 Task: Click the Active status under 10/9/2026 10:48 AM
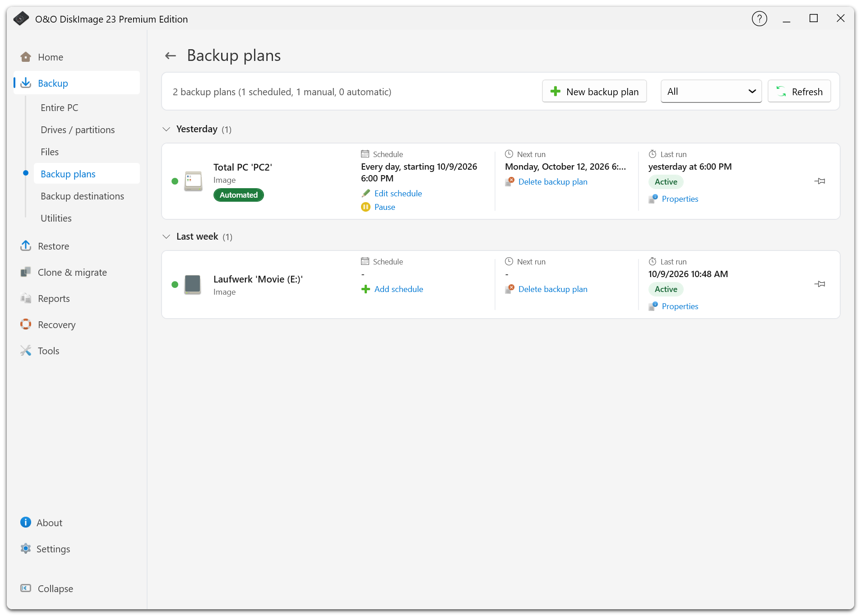[x=666, y=289]
